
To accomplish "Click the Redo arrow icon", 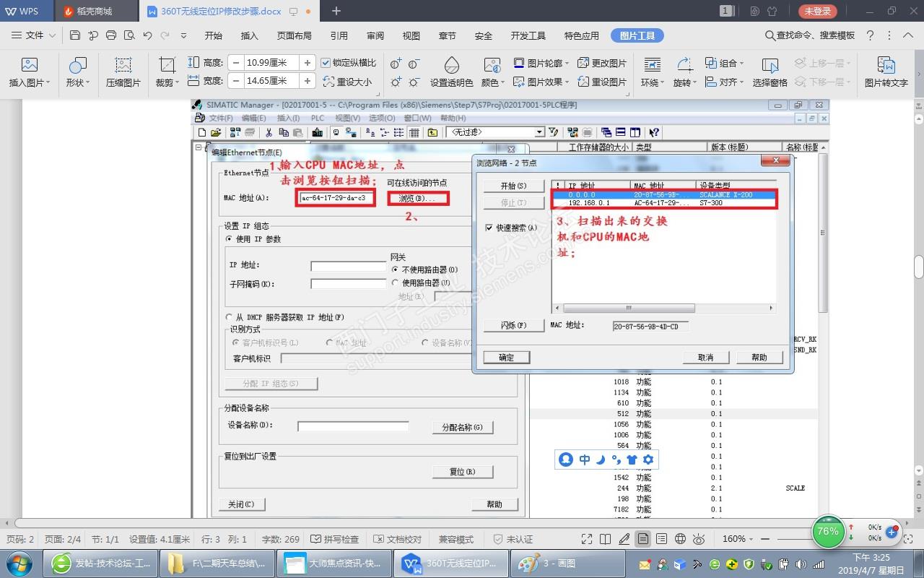I will pyautogui.click(x=165, y=35).
